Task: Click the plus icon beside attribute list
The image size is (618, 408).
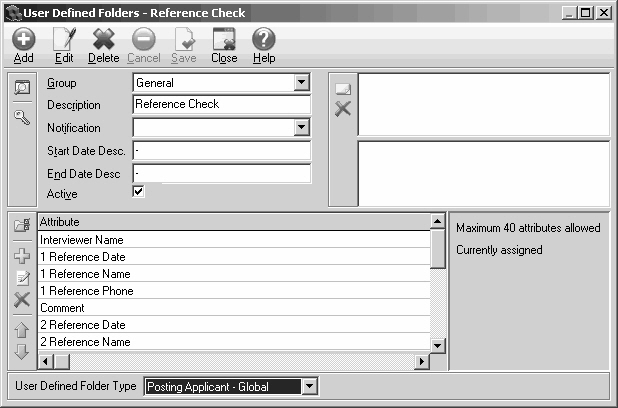Action: coord(21,256)
